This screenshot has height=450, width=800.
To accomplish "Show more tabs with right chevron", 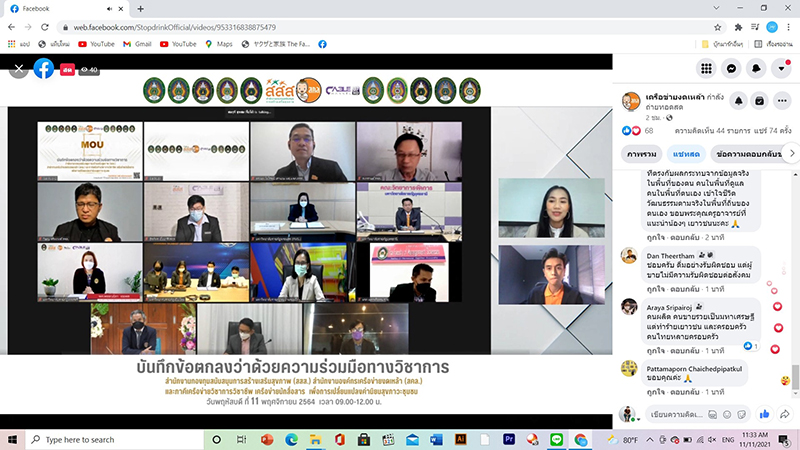I will 792,153.
